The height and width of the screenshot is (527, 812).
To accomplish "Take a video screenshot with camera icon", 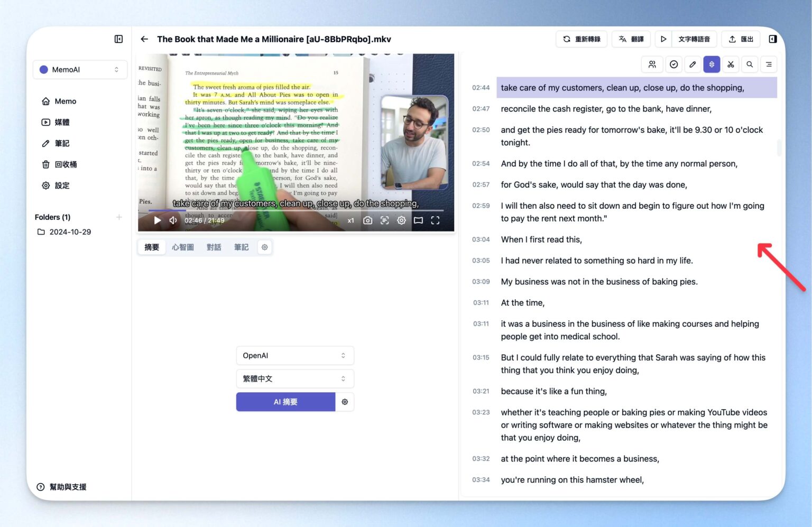I will coord(368,220).
